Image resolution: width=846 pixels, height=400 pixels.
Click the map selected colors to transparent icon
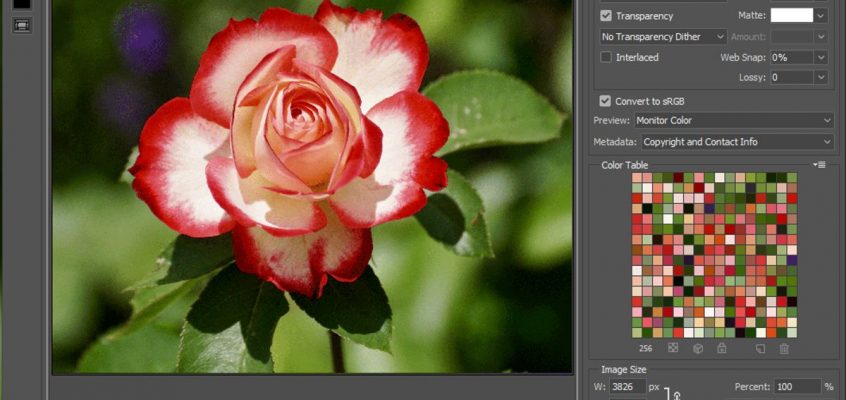point(673,348)
